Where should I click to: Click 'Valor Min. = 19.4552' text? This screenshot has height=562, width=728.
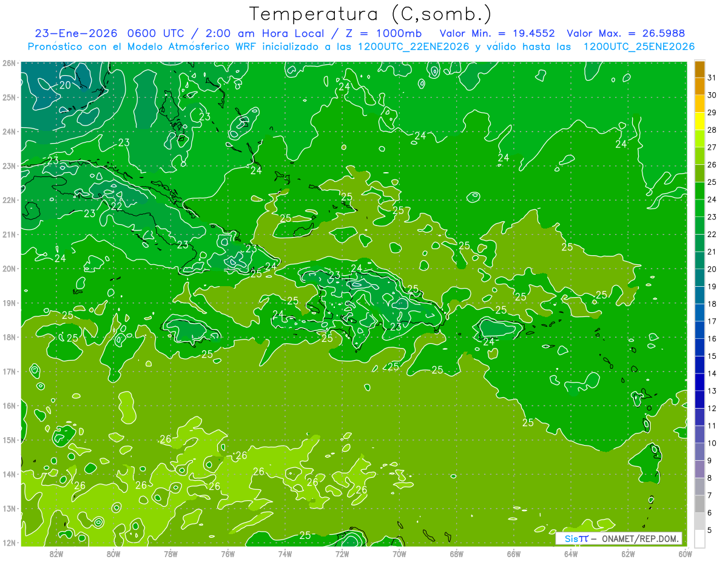497,33
